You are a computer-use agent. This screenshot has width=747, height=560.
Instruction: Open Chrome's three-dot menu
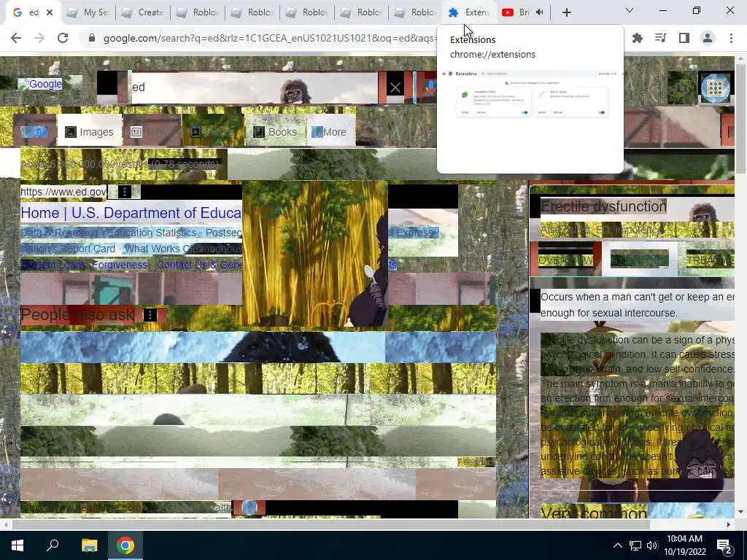731,38
